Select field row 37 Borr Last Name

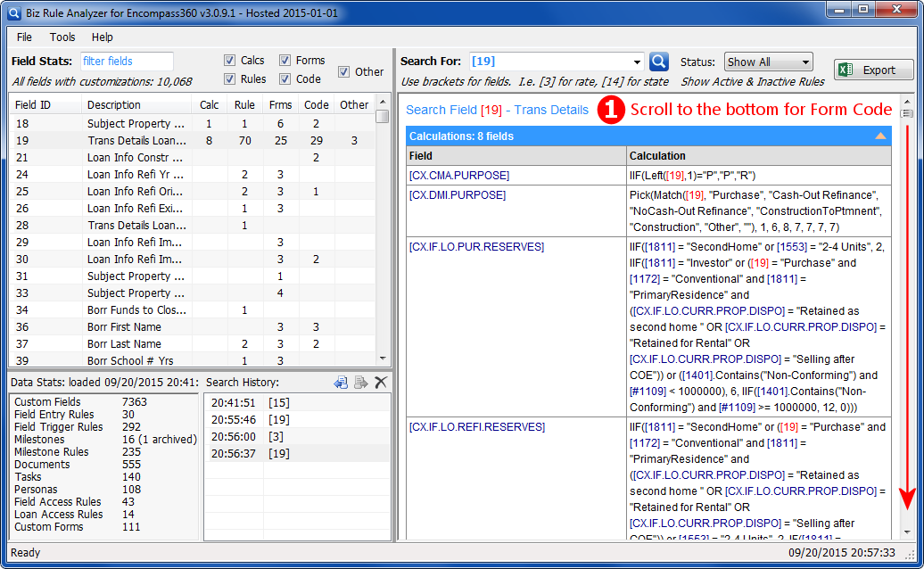[x=193, y=344]
